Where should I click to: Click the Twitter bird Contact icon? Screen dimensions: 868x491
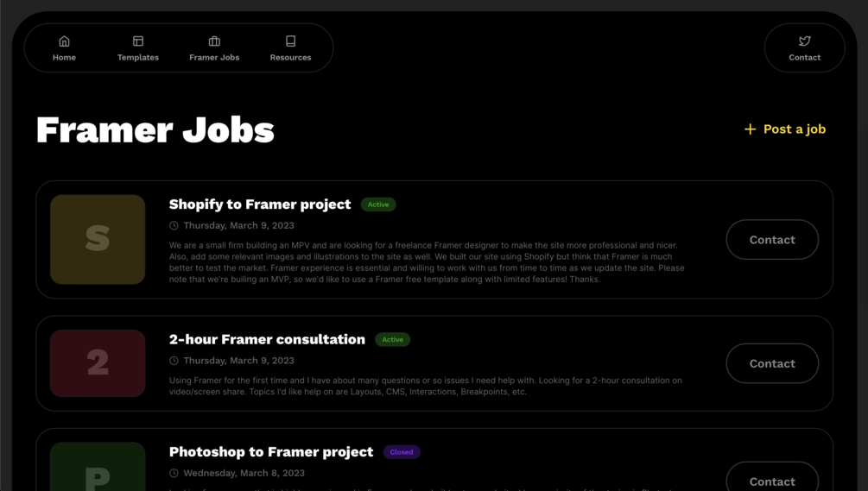tap(804, 41)
